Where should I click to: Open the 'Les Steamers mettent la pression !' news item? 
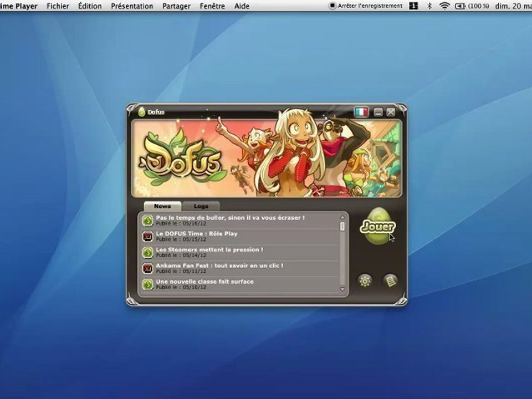pyautogui.click(x=240, y=253)
